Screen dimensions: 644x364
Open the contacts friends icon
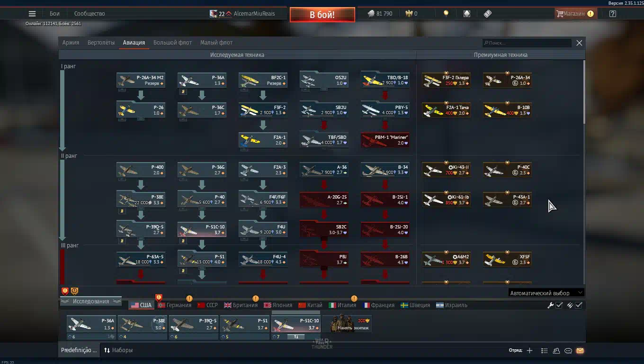click(556, 351)
